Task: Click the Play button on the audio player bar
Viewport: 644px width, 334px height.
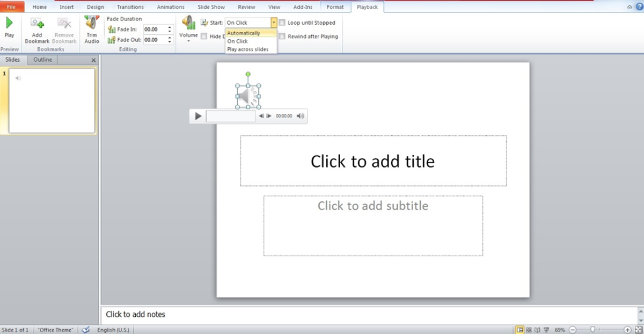Action: (x=198, y=116)
